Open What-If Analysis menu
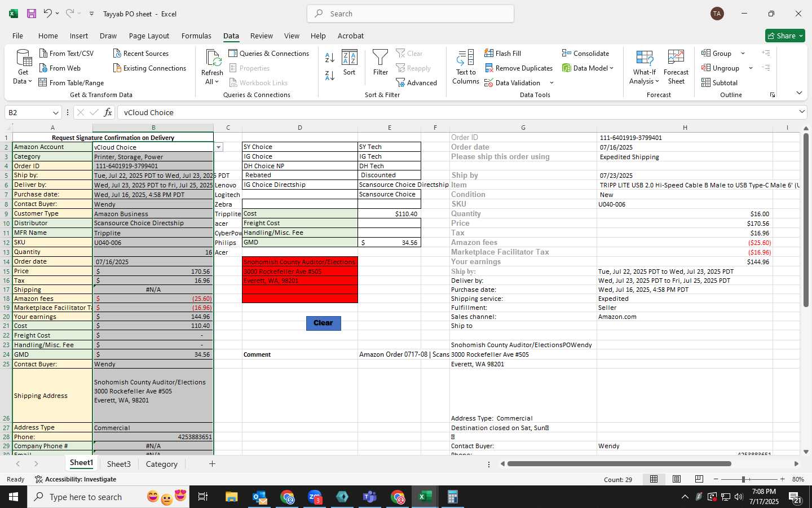 pos(645,67)
